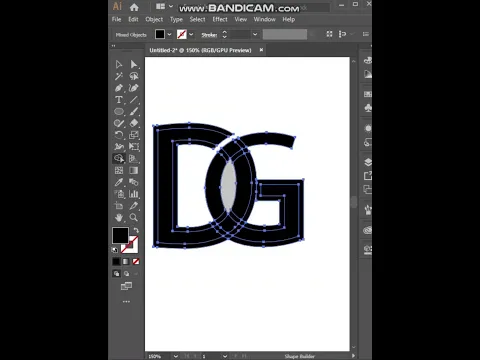The image size is (480, 360).
Task: Pick the Eyedropper tool
Action: pos(119,182)
